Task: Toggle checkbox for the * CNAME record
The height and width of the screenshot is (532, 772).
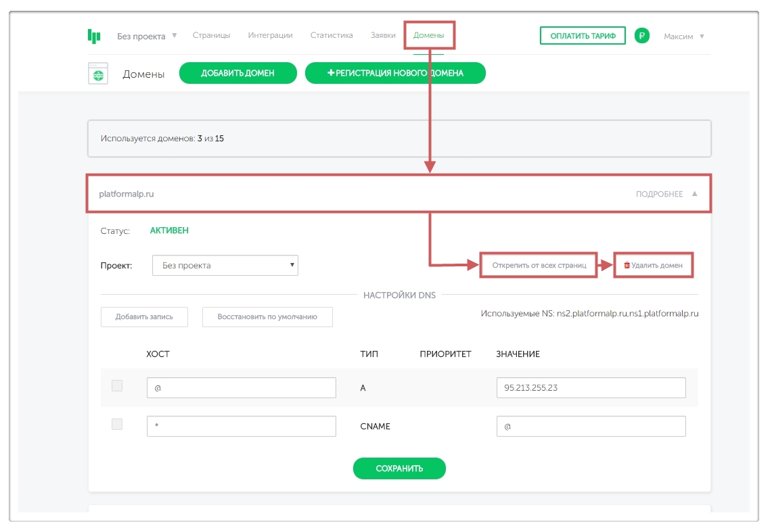Action: point(117,425)
